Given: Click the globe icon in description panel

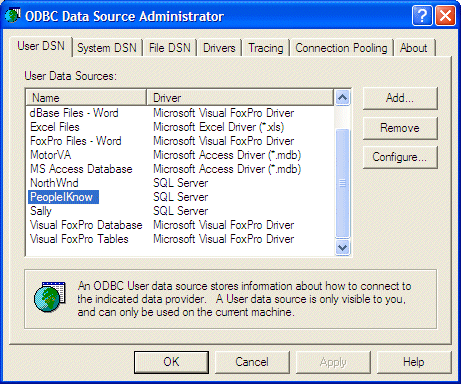Looking at the screenshot, I should (x=50, y=297).
